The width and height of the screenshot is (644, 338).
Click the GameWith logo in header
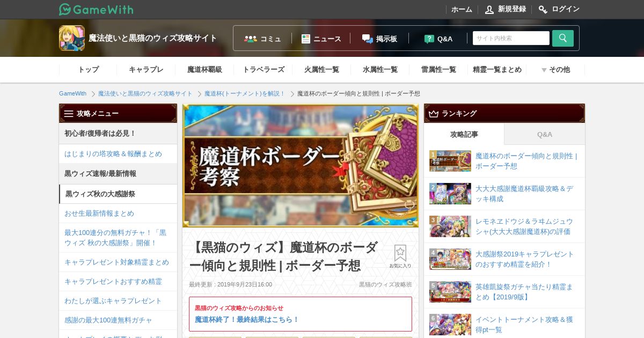coord(96,9)
